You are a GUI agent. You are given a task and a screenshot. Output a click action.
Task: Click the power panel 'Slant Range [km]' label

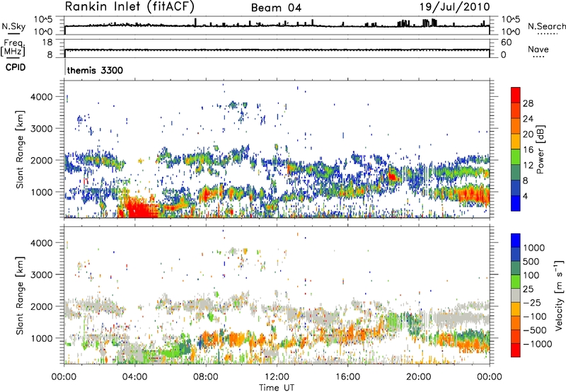click(x=20, y=149)
